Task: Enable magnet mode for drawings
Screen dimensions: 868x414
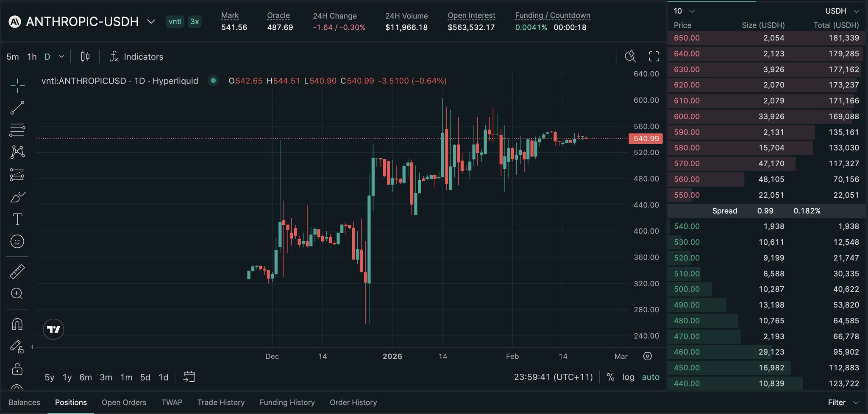Action: pyautogui.click(x=17, y=324)
